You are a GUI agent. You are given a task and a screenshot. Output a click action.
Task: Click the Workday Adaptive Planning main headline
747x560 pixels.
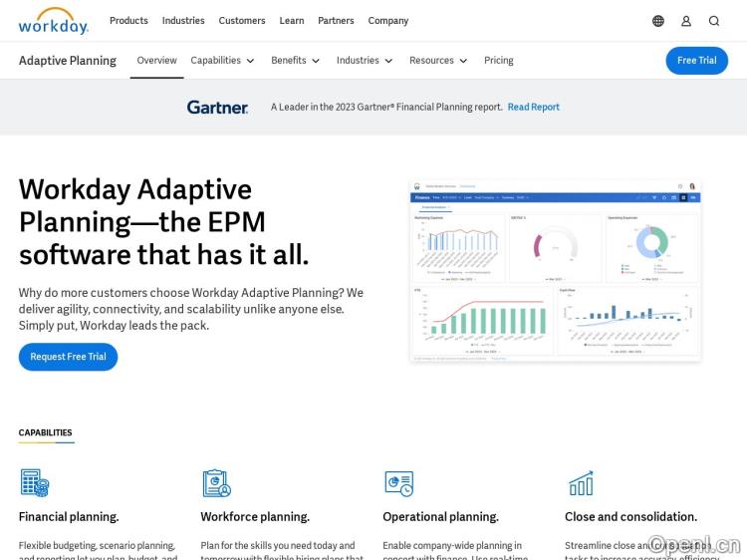coord(164,221)
